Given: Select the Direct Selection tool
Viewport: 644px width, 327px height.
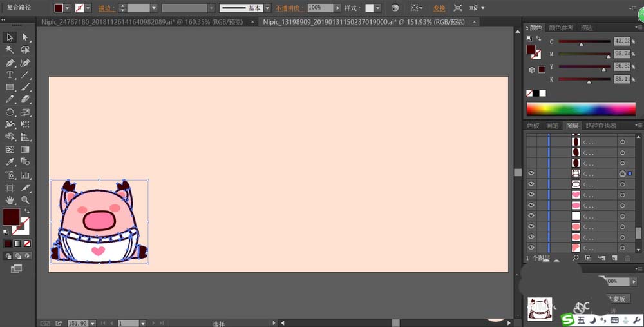Looking at the screenshot, I should point(25,37).
